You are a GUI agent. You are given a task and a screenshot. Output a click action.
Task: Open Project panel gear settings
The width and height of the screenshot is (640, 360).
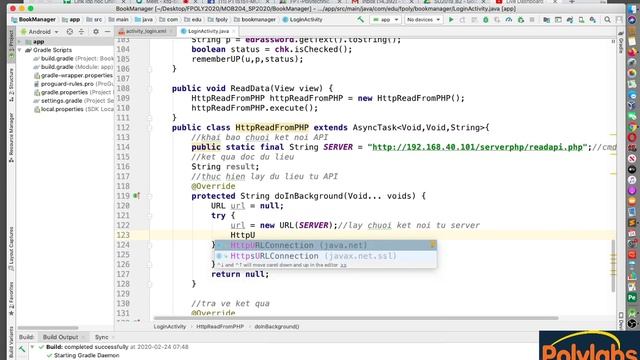point(96,31)
